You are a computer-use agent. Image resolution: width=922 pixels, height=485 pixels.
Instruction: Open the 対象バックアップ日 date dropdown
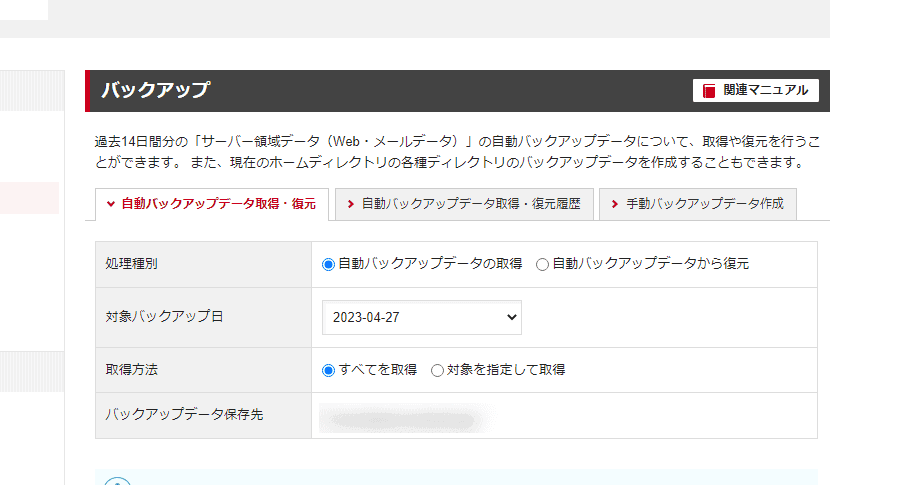(422, 317)
